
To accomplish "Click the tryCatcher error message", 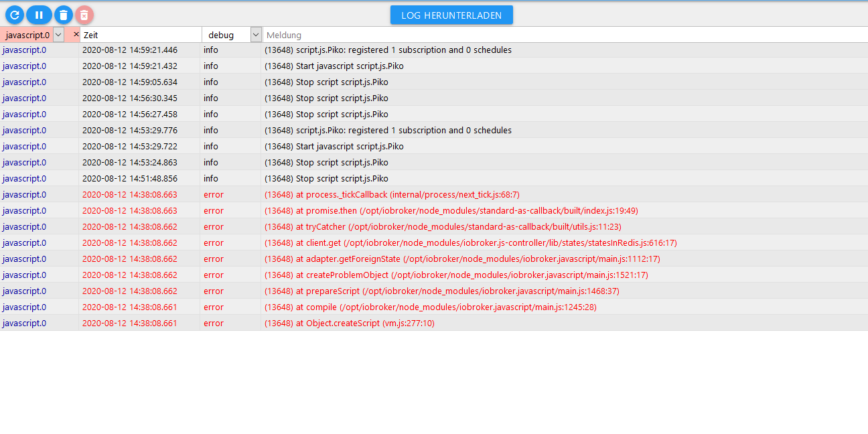I will [x=443, y=226].
